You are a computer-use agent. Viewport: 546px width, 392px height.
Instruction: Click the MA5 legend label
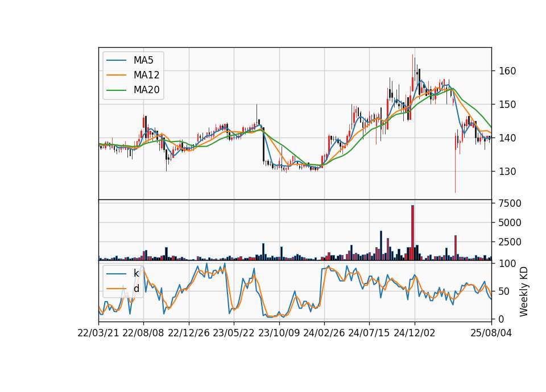point(143,60)
